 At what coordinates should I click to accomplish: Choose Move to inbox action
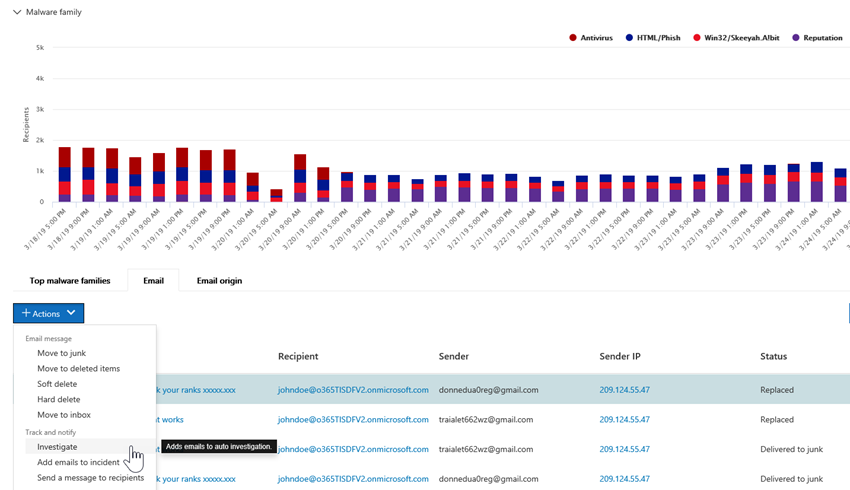pyautogui.click(x=64, y=415)
